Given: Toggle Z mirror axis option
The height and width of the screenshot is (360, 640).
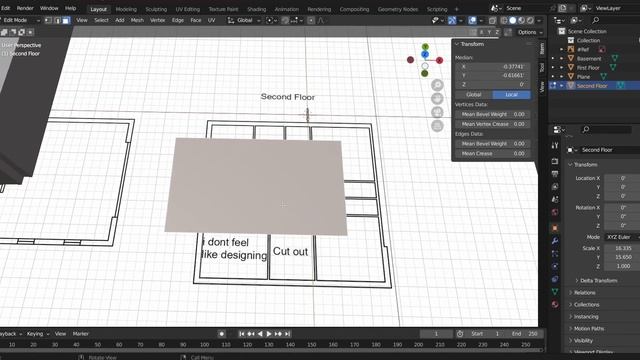Looking at the screenshot, I should pyautogui.click(x=497, y=32).
